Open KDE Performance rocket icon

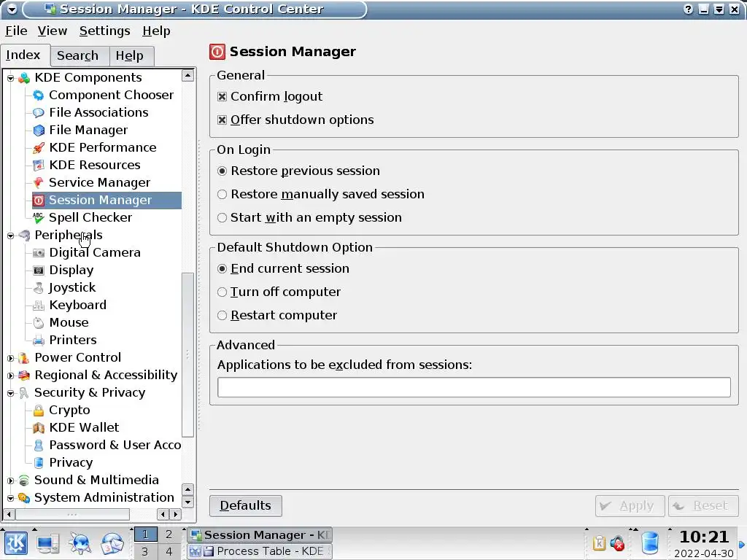click(x=39, y=147)
